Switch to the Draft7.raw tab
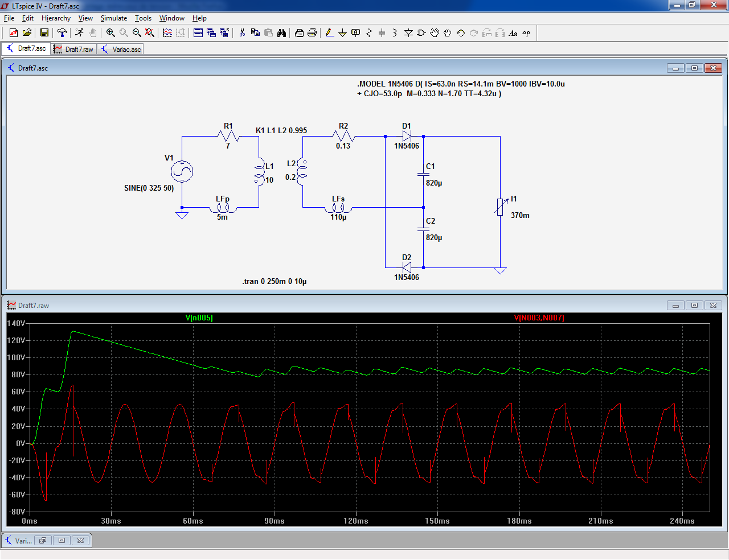Image resolution: width=729 pixels, height=560 pixels. click(74, 50)
